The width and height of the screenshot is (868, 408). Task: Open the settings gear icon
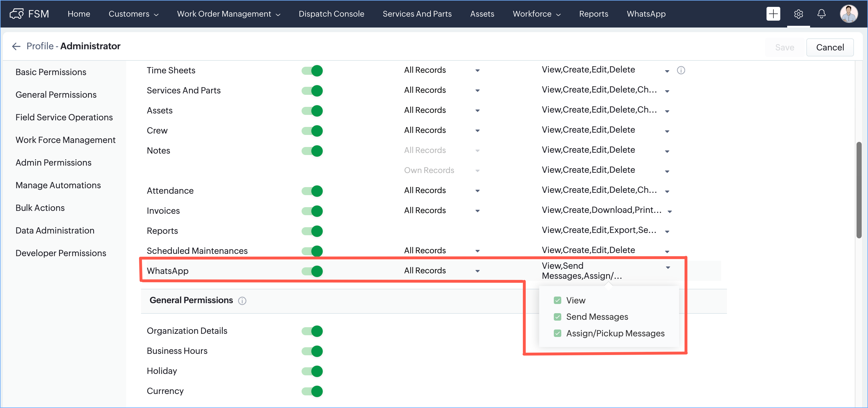[798, 14]
